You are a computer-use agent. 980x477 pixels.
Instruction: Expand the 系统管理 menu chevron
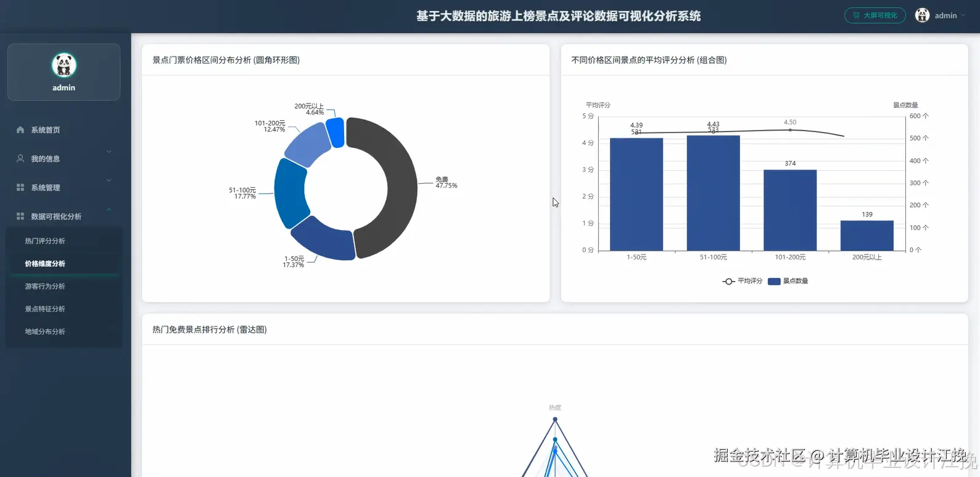(x=109, y=181)
